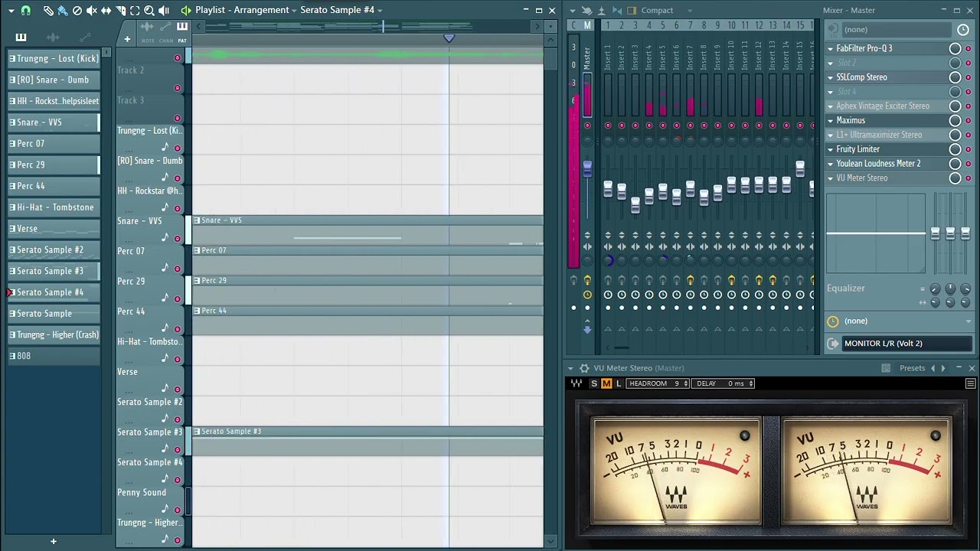Toggle the SSLComp Stereo slot on/off

[x=968, y=77]
